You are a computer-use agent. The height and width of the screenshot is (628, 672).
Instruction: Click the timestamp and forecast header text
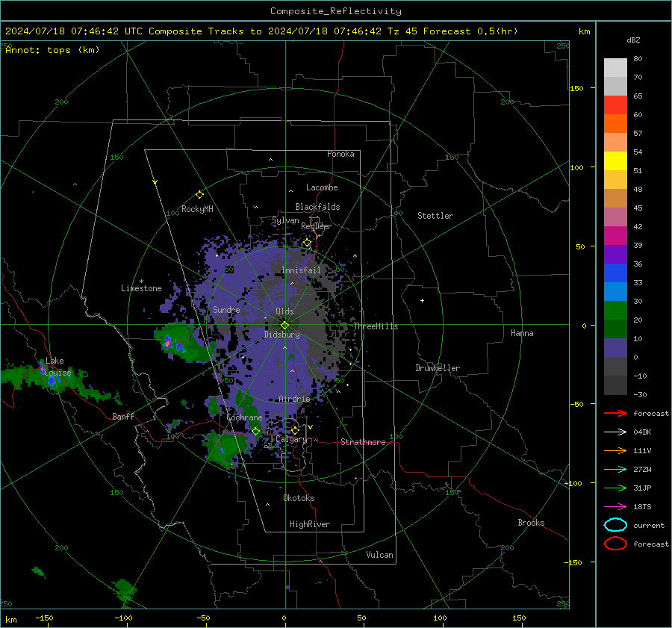click(x=261, y=31)
